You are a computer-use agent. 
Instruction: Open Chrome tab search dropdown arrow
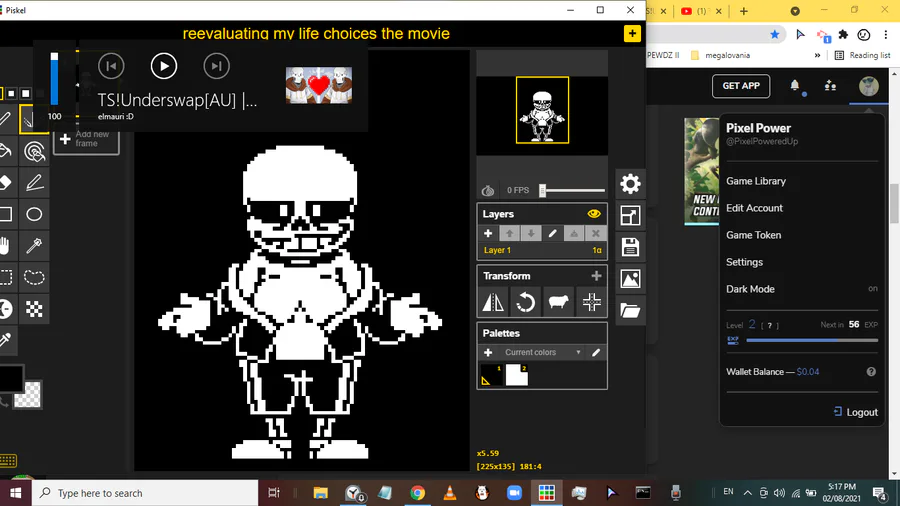click(x=795, y=11)
